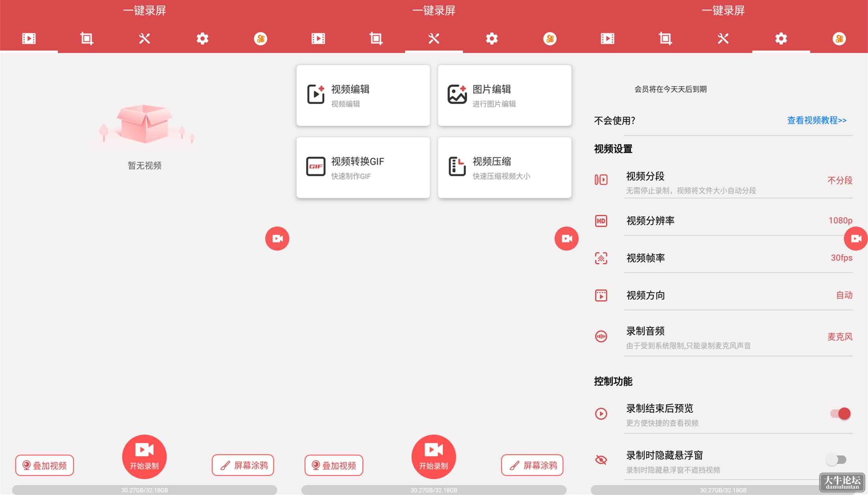868x495 pixels.
Task: Enable the 录制时隐藏悬浮窗 switch
Action: pos(836,460)
